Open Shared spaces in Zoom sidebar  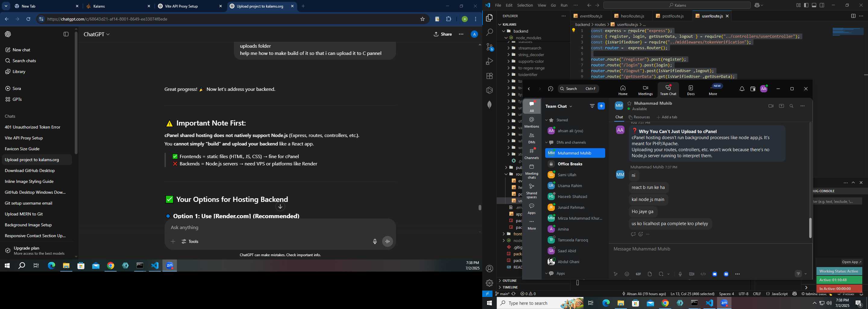pos(532,191)
